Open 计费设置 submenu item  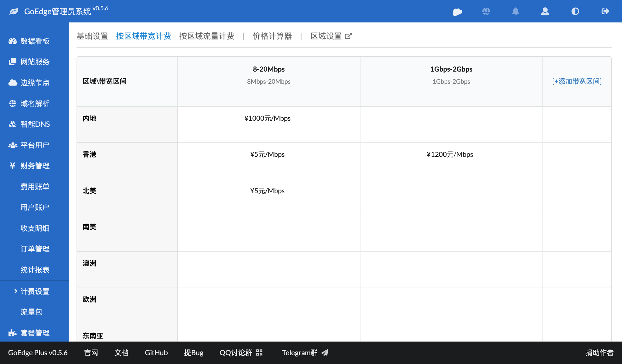coord(35,291)
